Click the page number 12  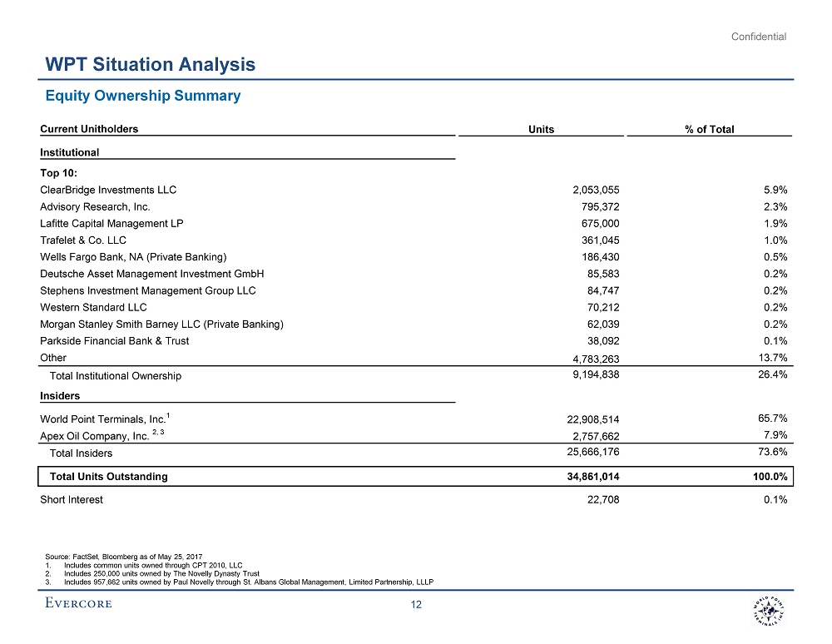tap(417, 605)
